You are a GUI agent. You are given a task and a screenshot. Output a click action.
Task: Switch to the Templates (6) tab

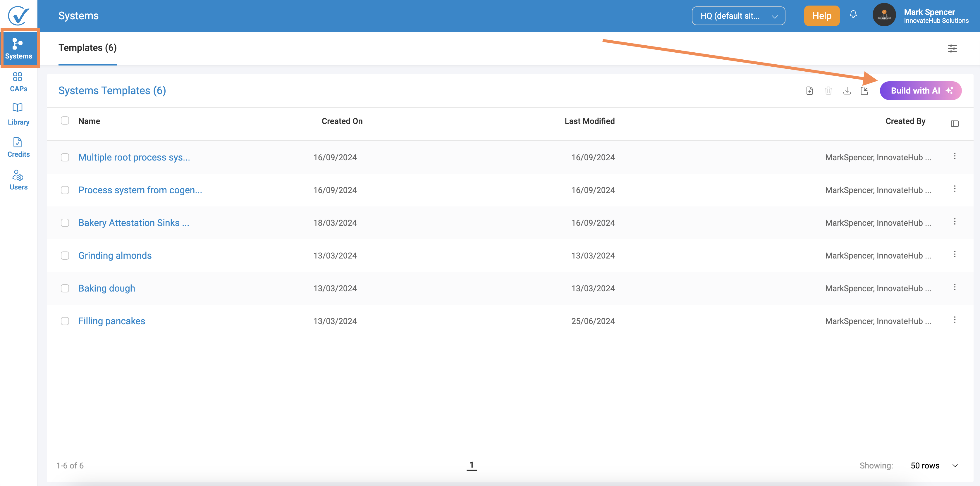point(87,48)
